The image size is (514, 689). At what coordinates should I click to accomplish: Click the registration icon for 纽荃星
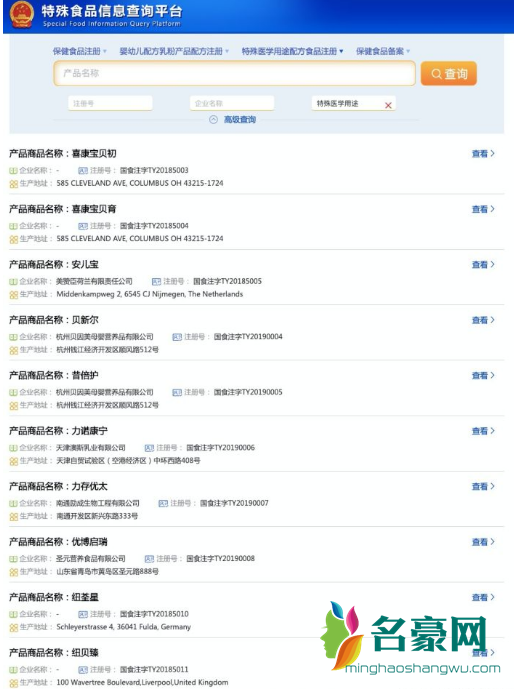[83, 614]
